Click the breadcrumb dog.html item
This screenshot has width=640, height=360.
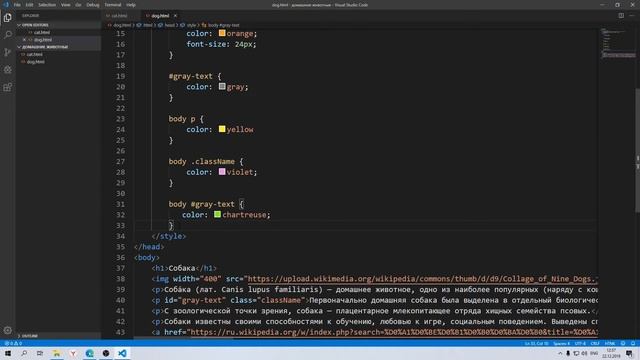point(120,25)
